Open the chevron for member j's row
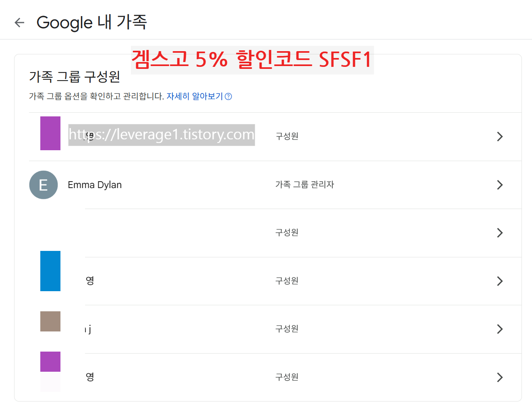532x412 pixels. (500, 329)
